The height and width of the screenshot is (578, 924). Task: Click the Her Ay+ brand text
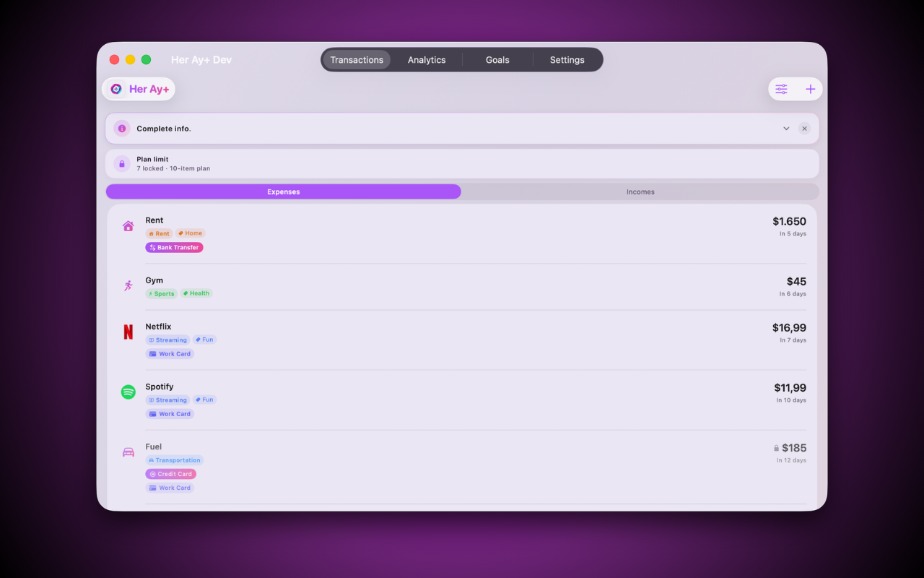pos(149,89)
